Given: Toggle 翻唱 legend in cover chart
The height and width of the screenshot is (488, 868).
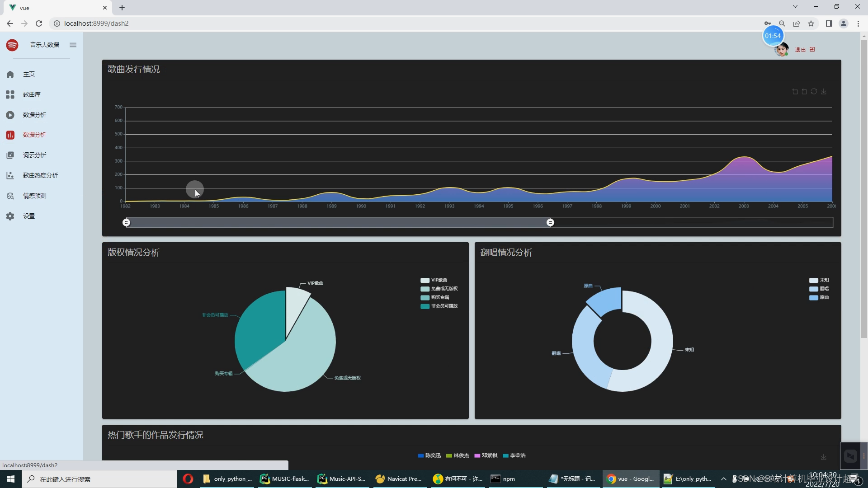Looking at the screenshot, I should coord(819,289).
